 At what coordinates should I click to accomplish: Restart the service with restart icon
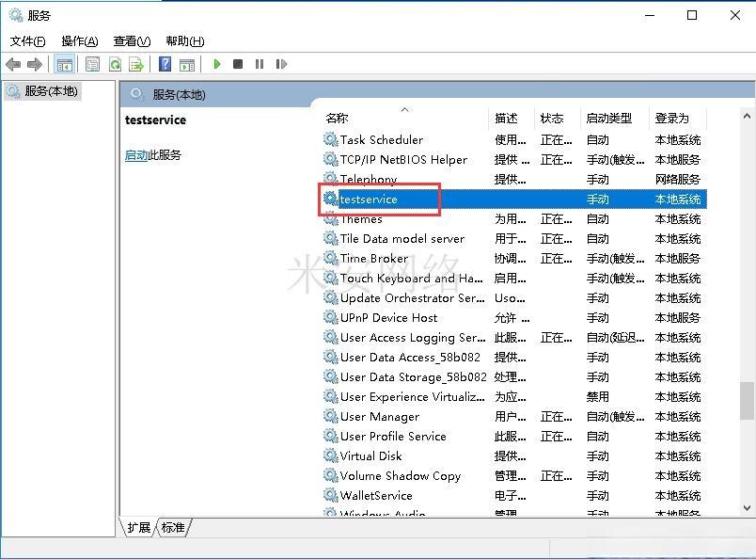point(281,64)
